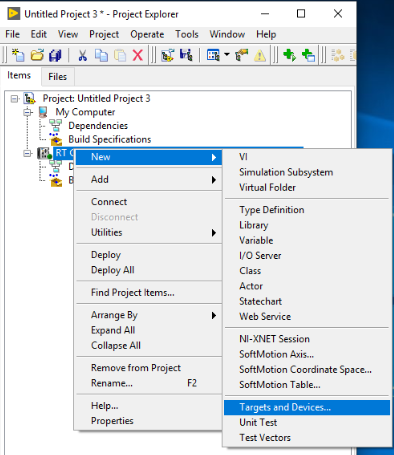This screenshot has height=455, width=394.
Task: Click the Dependencies icon under My Computer
Action: click(x=55, y=126)
